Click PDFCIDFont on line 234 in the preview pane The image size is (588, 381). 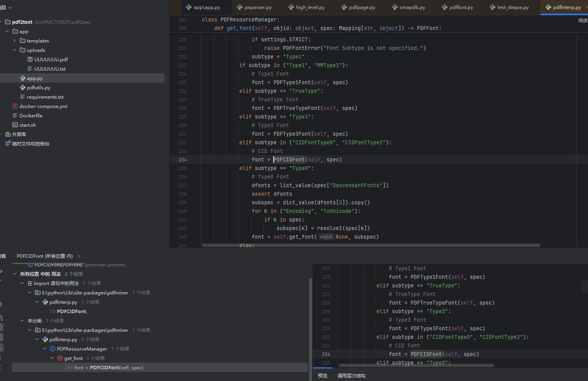click(x=426, y=354)
